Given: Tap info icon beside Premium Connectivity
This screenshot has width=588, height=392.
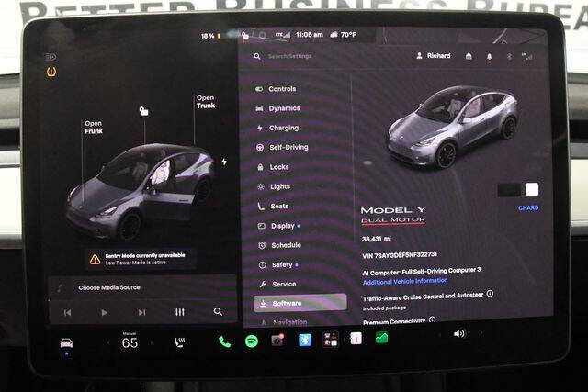Looking at the screenshot, I should [x=433, y=319].
